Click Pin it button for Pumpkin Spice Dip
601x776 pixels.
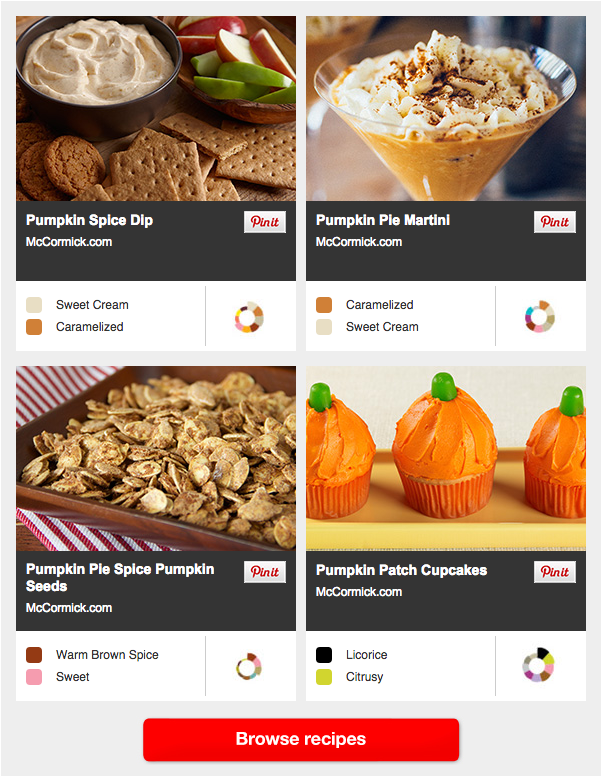(265, 222)
